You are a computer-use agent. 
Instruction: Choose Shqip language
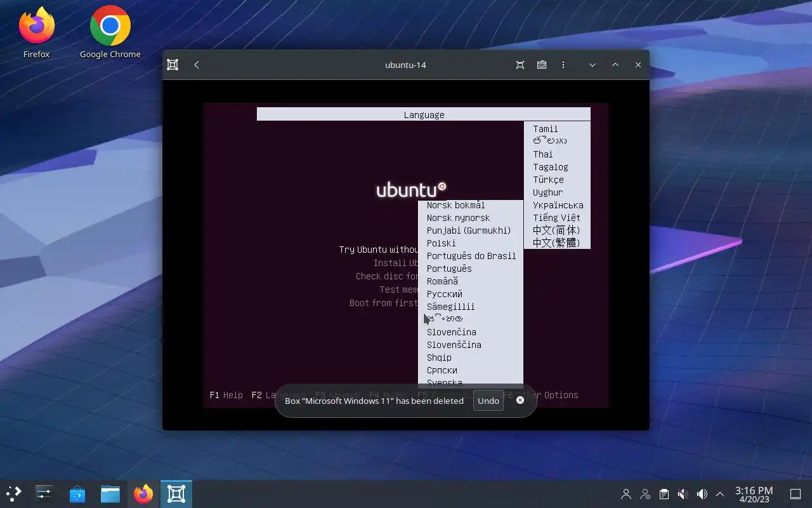pyautogui.click(x=440, y=358)
